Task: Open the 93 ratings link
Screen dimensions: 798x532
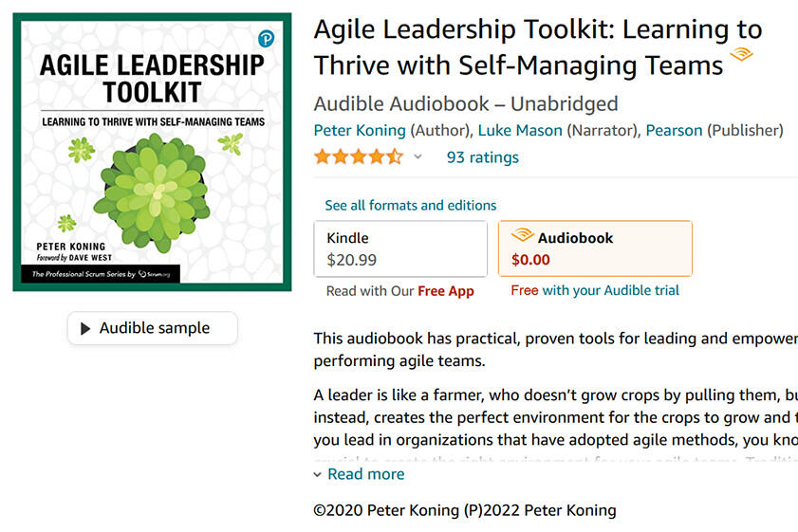Action: pos(482,156)
